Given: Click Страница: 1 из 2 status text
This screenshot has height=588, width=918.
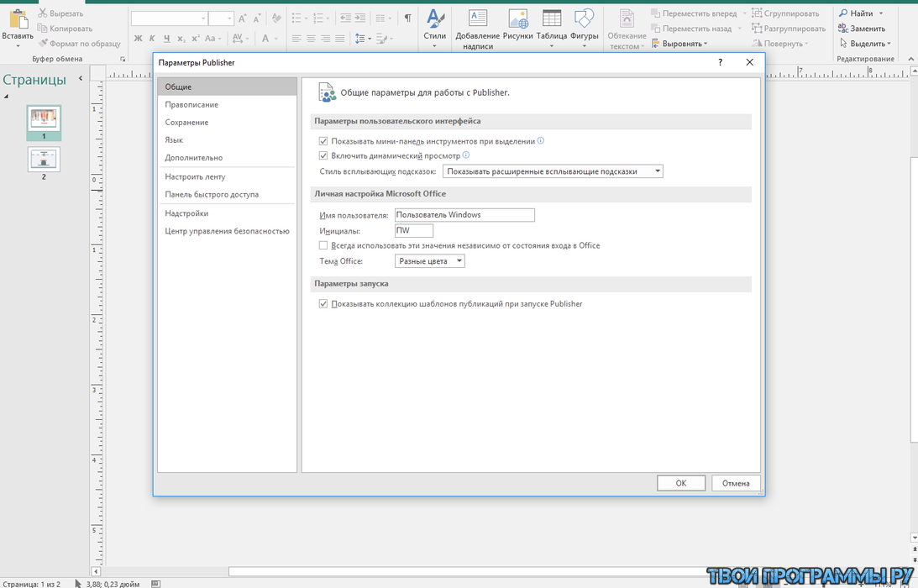Looking at the screenshot, I should (30, 583).
